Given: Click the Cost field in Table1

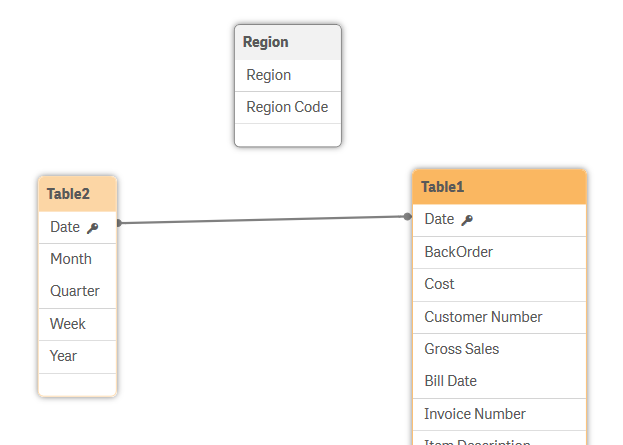Looking at the screenshot, I should click(x=440, y=284).
